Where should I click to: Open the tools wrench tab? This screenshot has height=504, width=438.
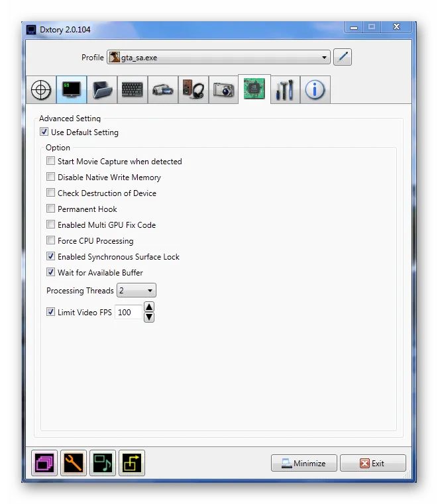click(285, 90)
